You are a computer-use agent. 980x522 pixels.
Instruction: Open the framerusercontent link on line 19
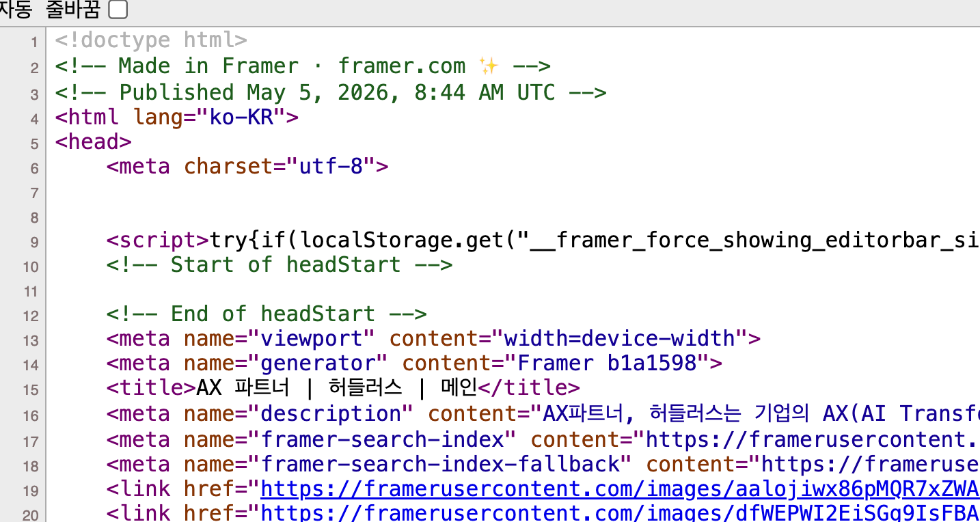click(620, 489)
